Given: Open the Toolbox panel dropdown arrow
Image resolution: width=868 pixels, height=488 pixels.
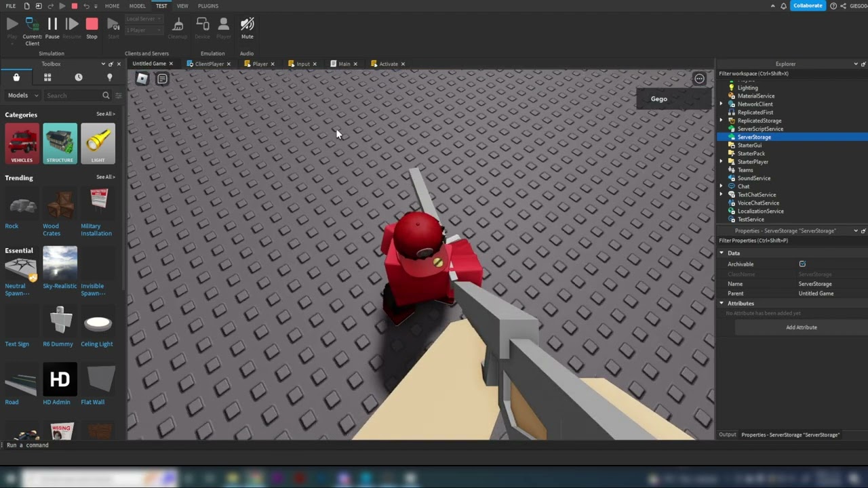Looking at the screenshot, I should 103,64.
